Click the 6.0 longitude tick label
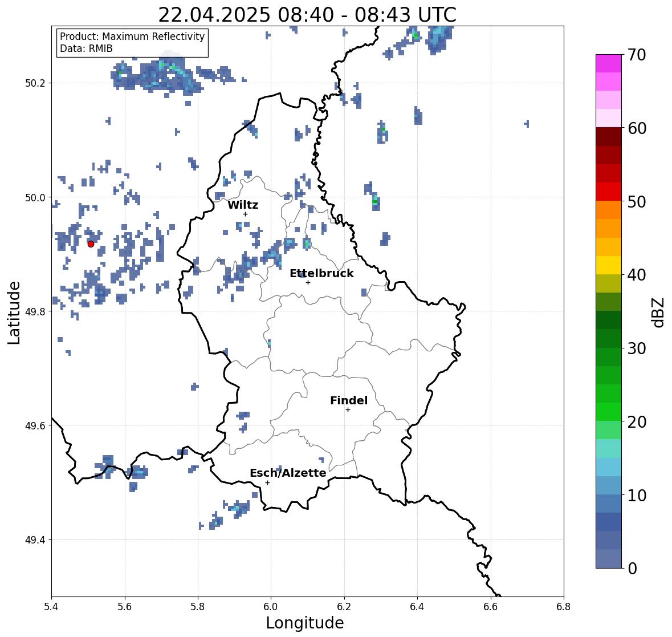This screenshot has height=637, width=672. click(271, 606)
